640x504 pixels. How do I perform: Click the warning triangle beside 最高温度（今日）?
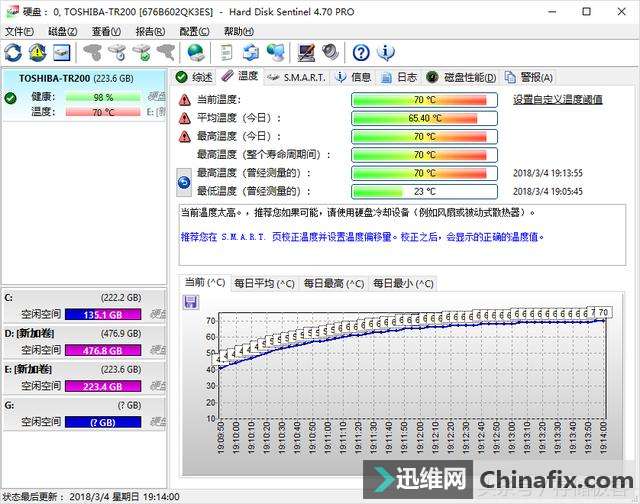(x=184, y=136)
